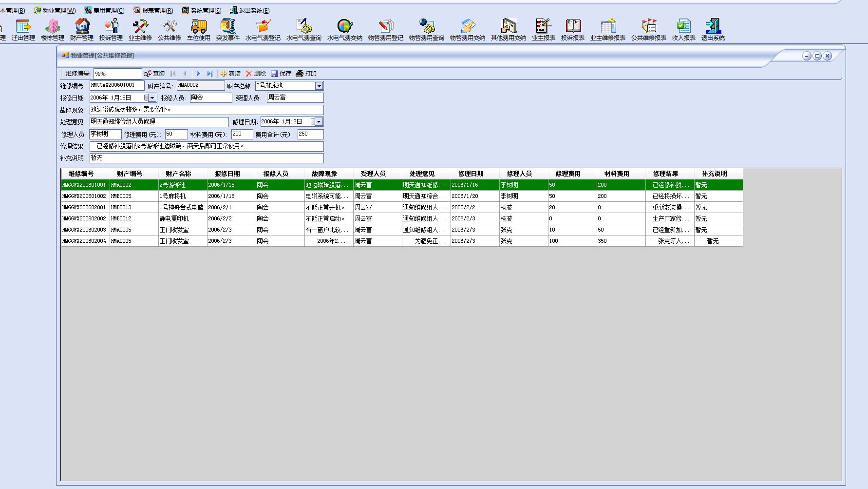Open 财产管理 house icon
Screen dimensions: 868x489
pyautogui.click(x=82, y=29)
